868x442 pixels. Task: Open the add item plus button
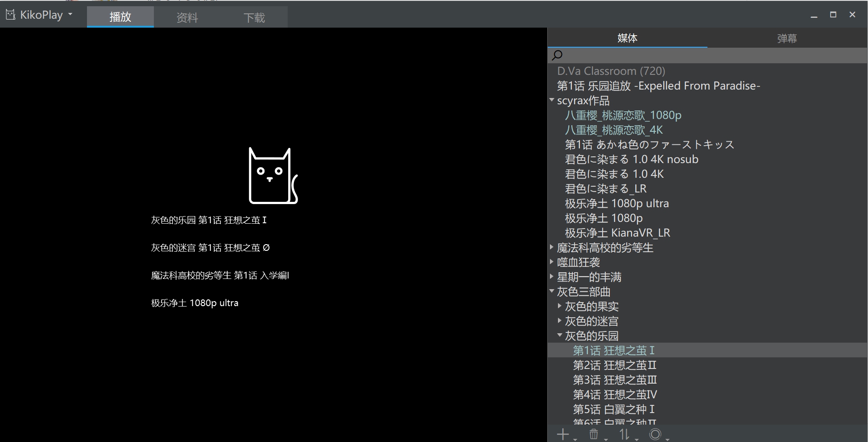point(563,434)
